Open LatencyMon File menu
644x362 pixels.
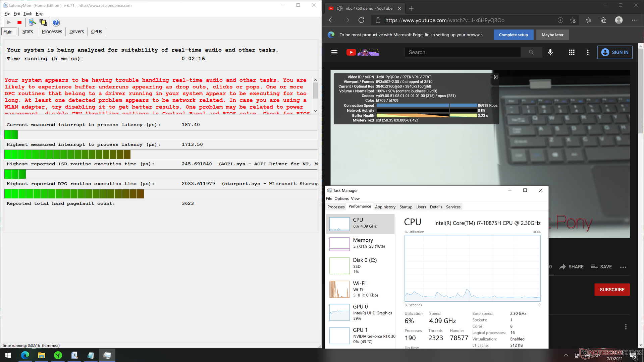tap(7, 14)
